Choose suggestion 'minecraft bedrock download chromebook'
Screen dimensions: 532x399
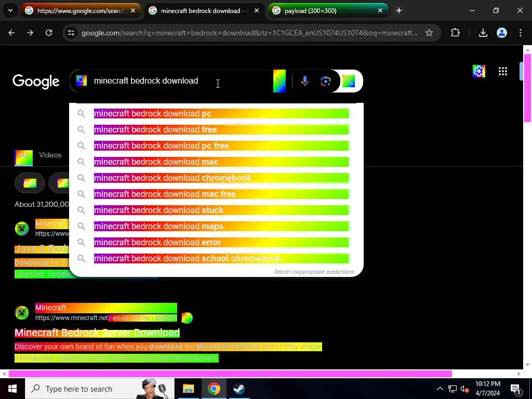tap(216, 178)
